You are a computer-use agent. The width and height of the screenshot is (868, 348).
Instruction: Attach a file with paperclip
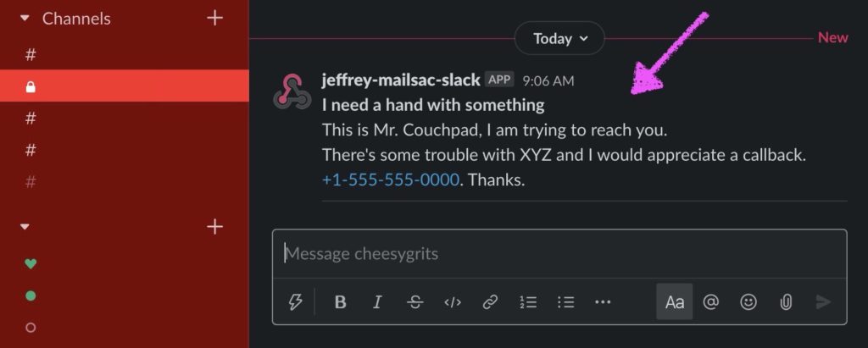click(x=786, y=302)
